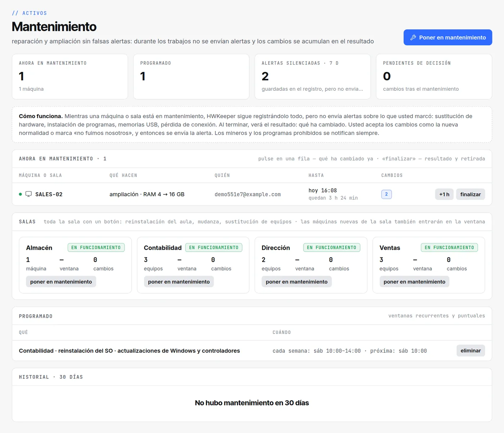Click the '// ACTIVOS' breadcrumb label

[30, 13]
